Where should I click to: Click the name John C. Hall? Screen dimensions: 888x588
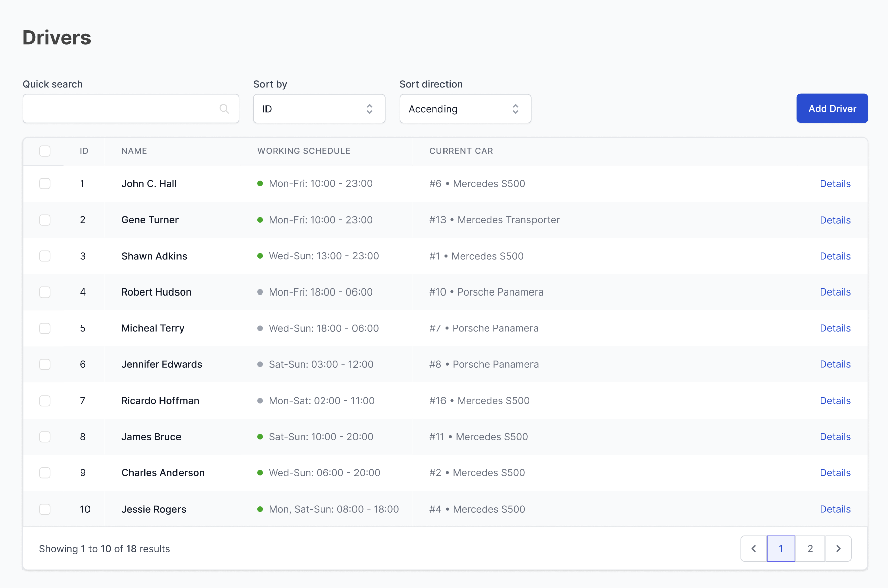(x=149, y=184)
